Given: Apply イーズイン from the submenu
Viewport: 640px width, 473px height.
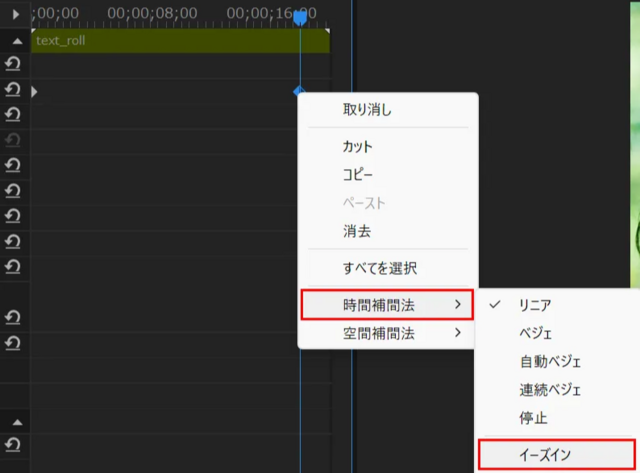Looking at the screenshot, I should tap(557, 454).
